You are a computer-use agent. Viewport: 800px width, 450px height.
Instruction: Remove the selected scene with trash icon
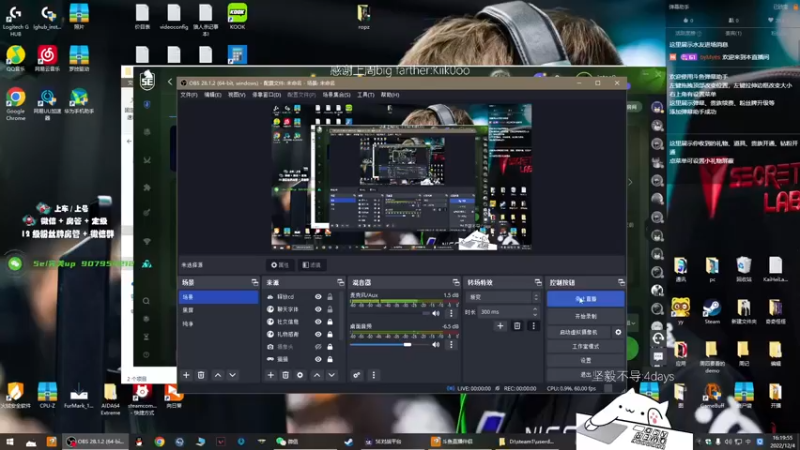[201, 375]
